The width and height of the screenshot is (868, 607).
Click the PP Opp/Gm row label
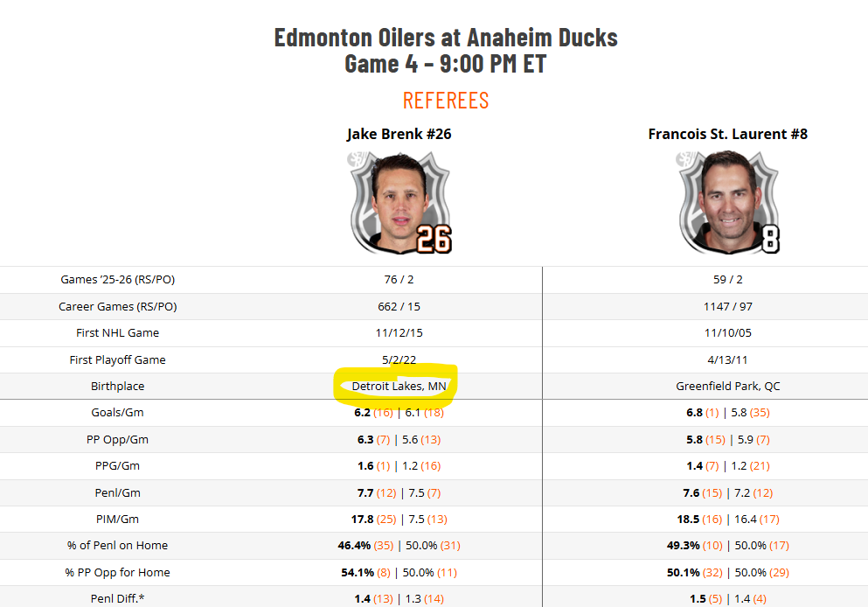click(117, 439)
